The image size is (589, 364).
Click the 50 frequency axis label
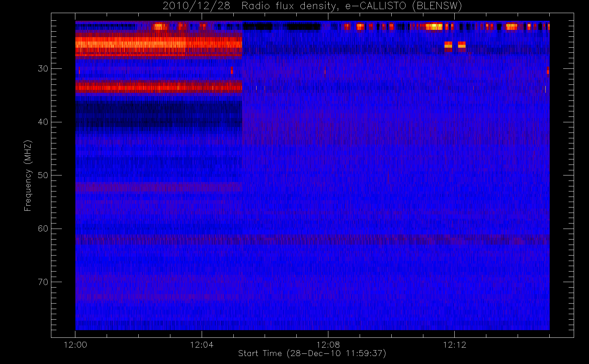(x=43, y=175)
